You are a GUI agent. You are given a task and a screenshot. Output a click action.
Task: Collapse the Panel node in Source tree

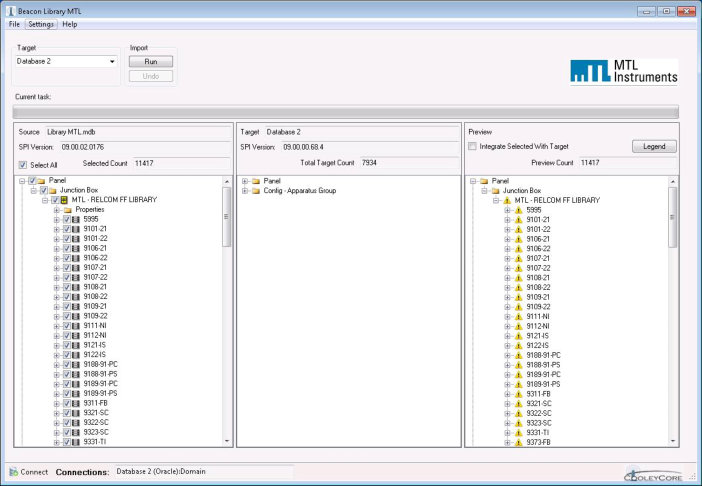coord(22,181)
